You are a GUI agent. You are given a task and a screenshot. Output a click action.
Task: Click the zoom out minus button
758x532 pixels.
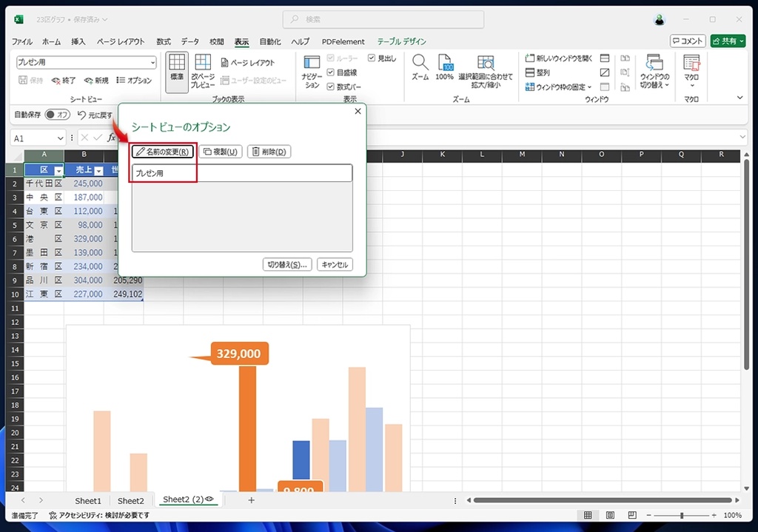[648, 516]
